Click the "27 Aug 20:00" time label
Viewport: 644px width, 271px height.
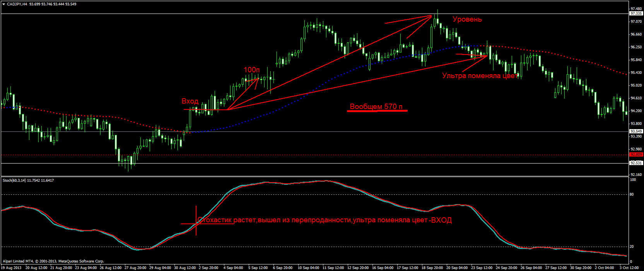coord(135,268)
